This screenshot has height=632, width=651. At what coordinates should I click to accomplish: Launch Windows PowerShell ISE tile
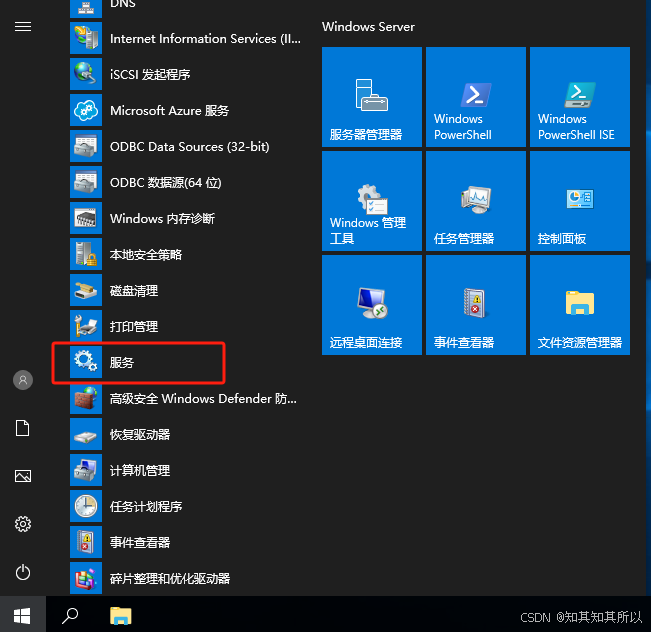580,97
